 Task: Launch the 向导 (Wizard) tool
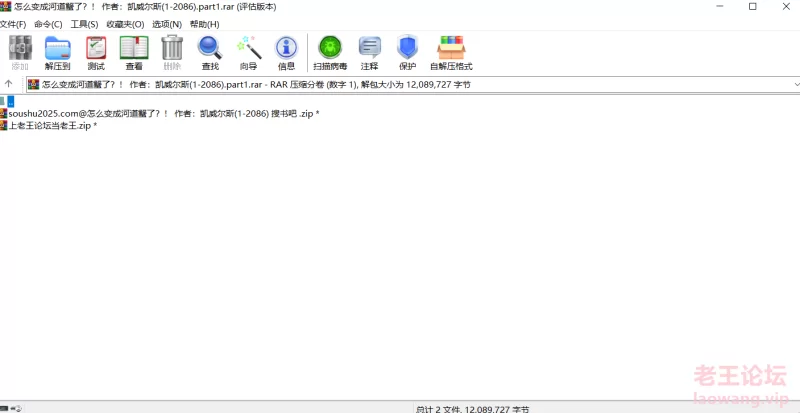(x=248, y=52)
